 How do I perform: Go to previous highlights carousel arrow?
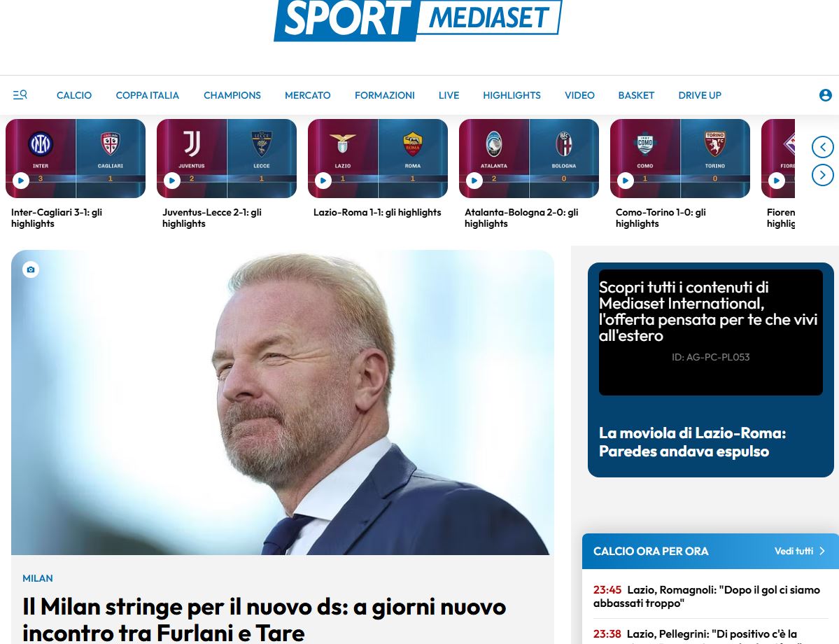pos(822,147)
